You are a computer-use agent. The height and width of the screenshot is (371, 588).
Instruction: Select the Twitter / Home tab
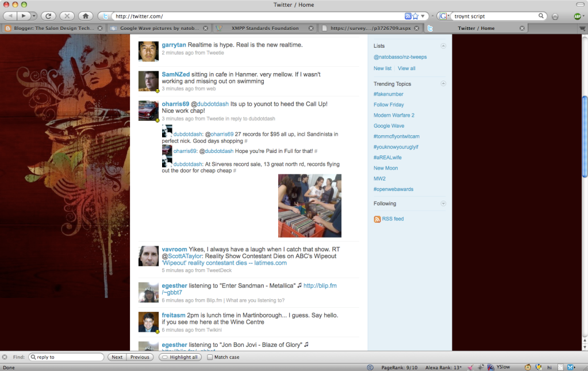(x=476, y=28)
